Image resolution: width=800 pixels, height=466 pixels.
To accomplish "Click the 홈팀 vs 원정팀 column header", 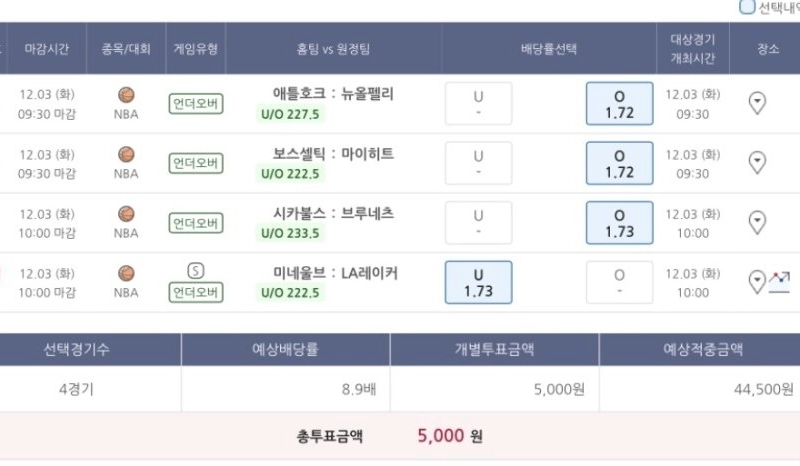I will [x=333, y=48].
